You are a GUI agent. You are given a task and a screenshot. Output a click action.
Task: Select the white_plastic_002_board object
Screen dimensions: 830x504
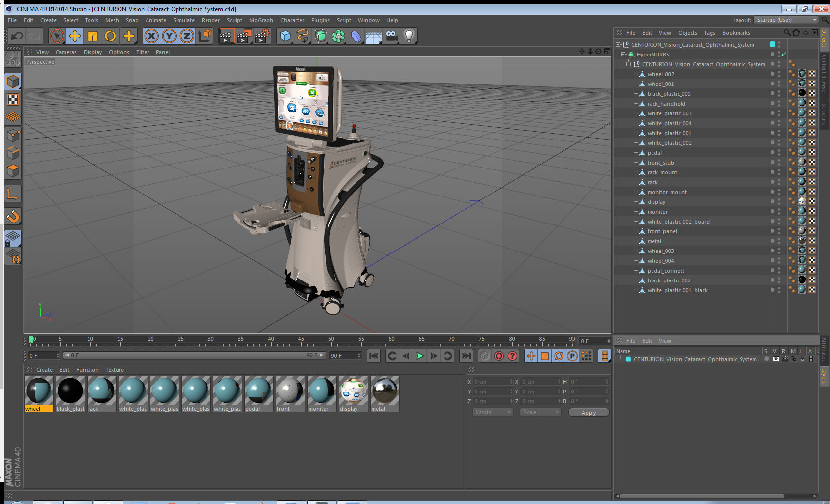(678, 222)
